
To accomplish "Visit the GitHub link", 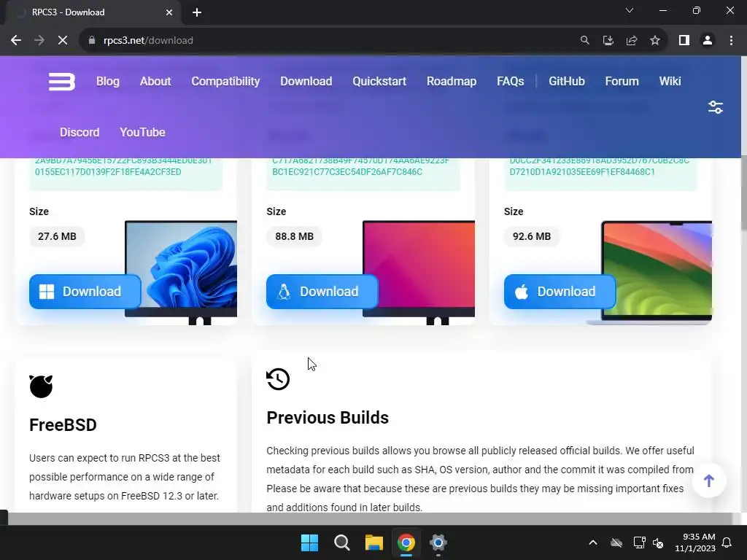I will pyautogui.click(x=566, y=82).
